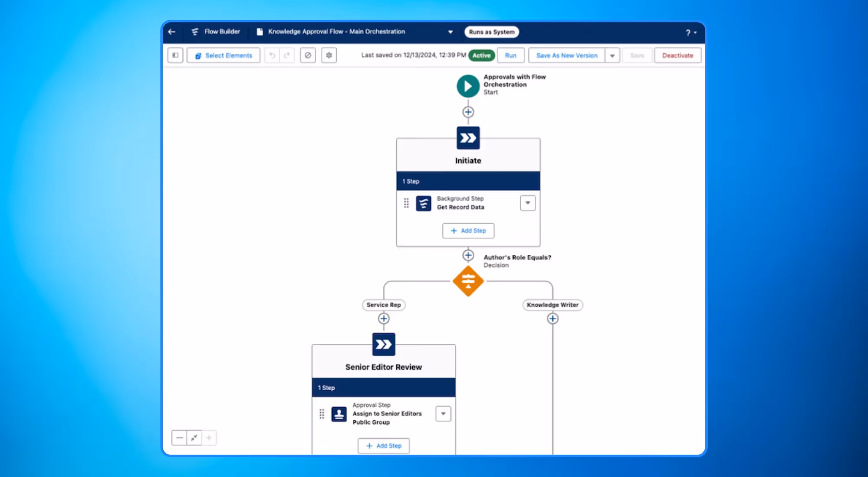This screenshot has height=477, width=868.
Task: Add element under Knowledge Writer branch
Action: pyautogui.click(x=552, y=319)
